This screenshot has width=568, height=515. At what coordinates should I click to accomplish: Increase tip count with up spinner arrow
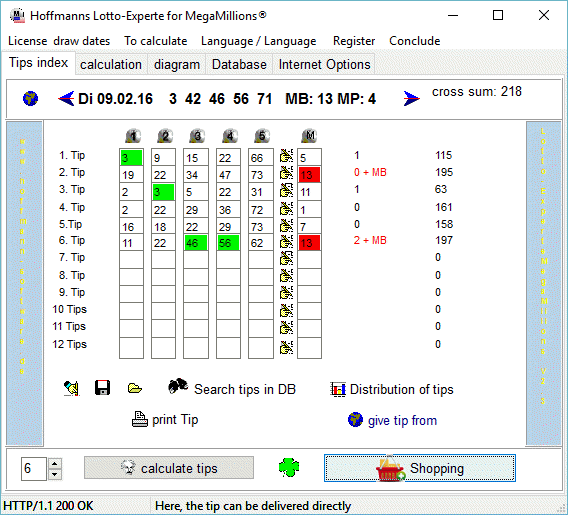coord(55,463)
